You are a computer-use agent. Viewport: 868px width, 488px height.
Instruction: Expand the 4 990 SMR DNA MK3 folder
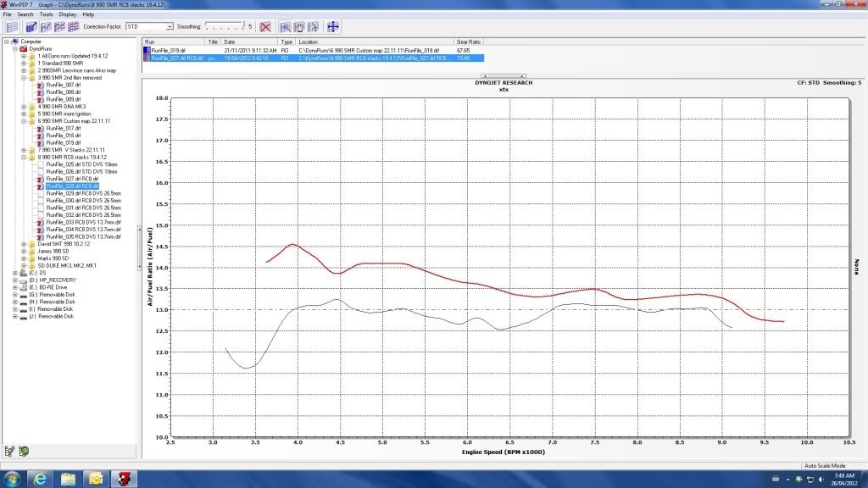24,106
